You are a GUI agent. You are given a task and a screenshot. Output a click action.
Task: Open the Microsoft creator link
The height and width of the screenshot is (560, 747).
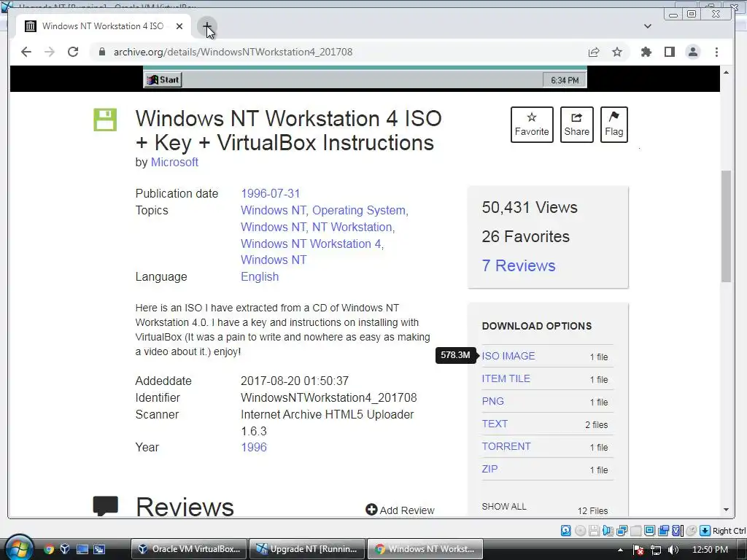[174, 163]
